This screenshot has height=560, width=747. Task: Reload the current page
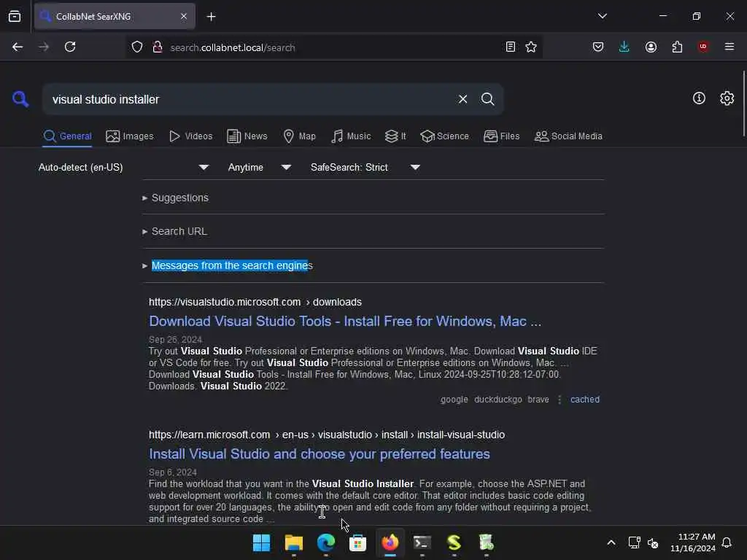[70, 47]
